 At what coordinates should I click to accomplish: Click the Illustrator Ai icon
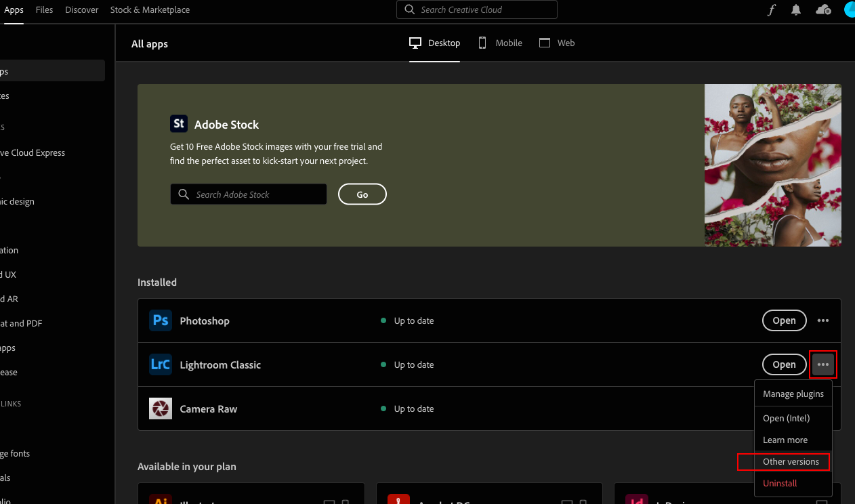click(161, 501)
